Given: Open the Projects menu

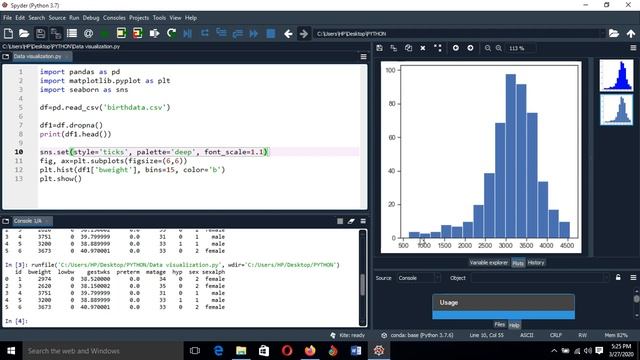Looking at the screenshot, I should (139, 18).
